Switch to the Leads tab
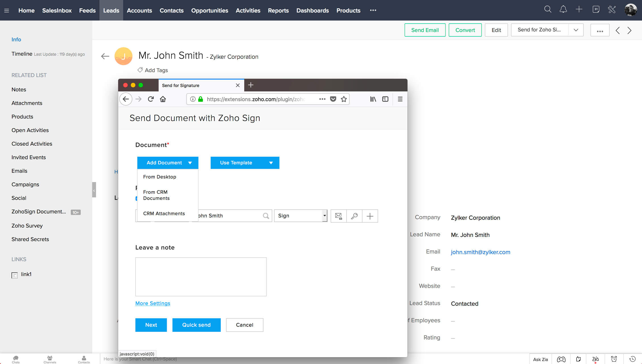642x364 pixels. tap(111, 10)
